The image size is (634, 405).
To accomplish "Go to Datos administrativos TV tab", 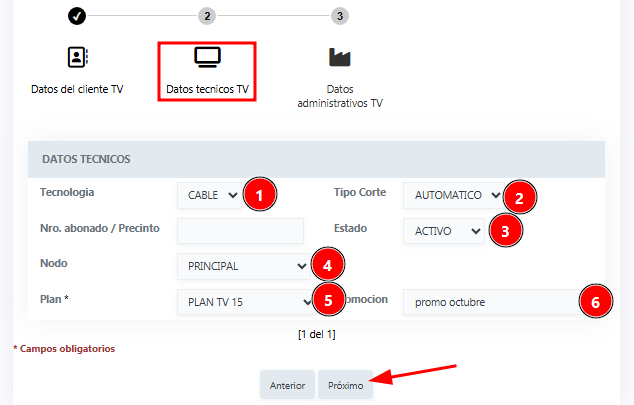I will coord(340,95).
